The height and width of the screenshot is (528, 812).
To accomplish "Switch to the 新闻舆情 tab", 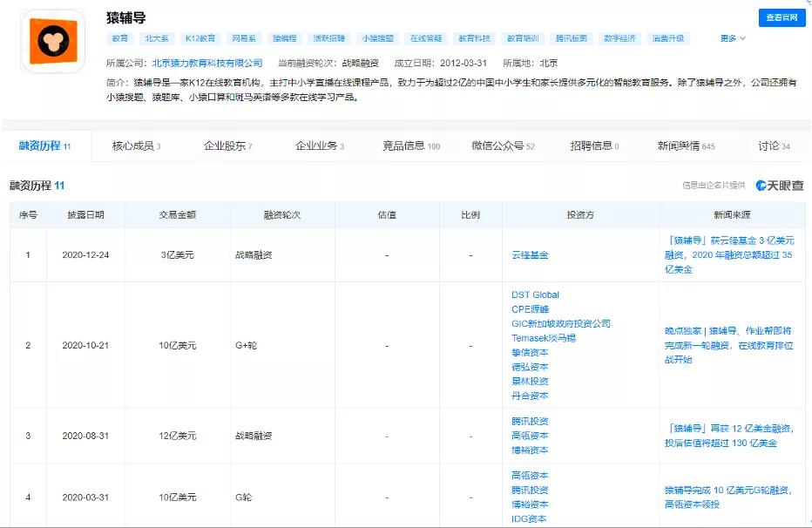I will [687, 146].
